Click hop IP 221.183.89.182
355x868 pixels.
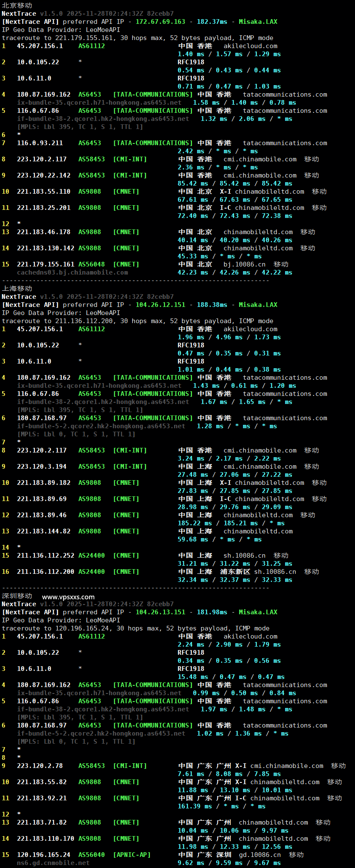click(44, 483)
